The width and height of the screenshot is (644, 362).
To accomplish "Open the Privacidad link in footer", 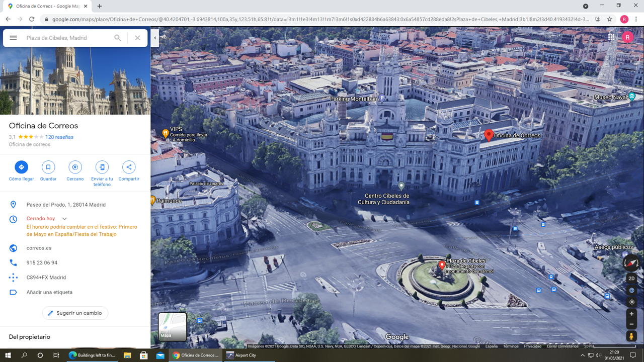I will [x=532, y=346].
